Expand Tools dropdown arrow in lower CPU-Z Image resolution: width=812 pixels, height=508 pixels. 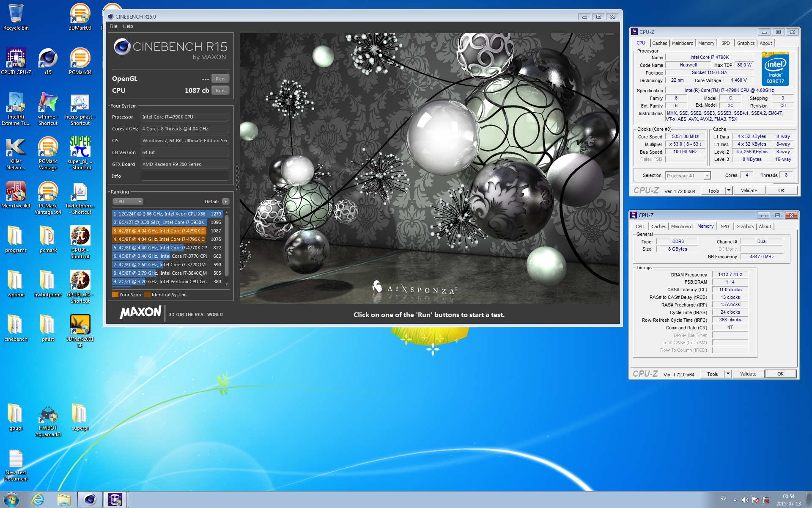pos(728,374)
